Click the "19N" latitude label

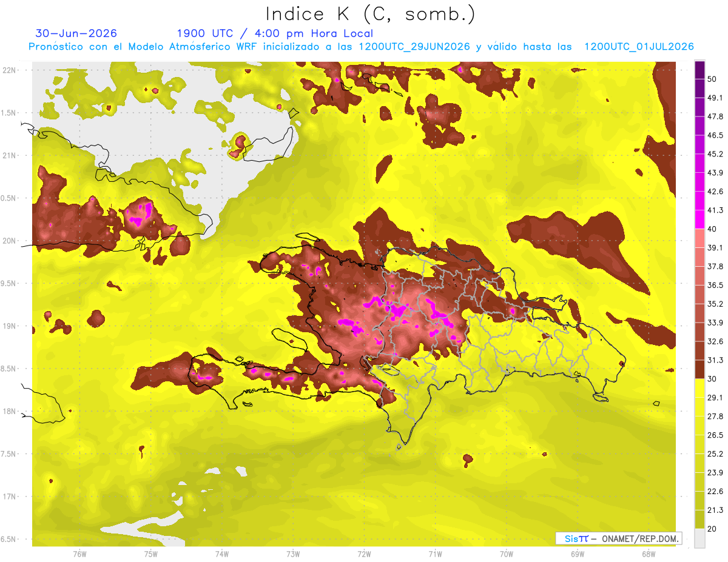[9, 326]
